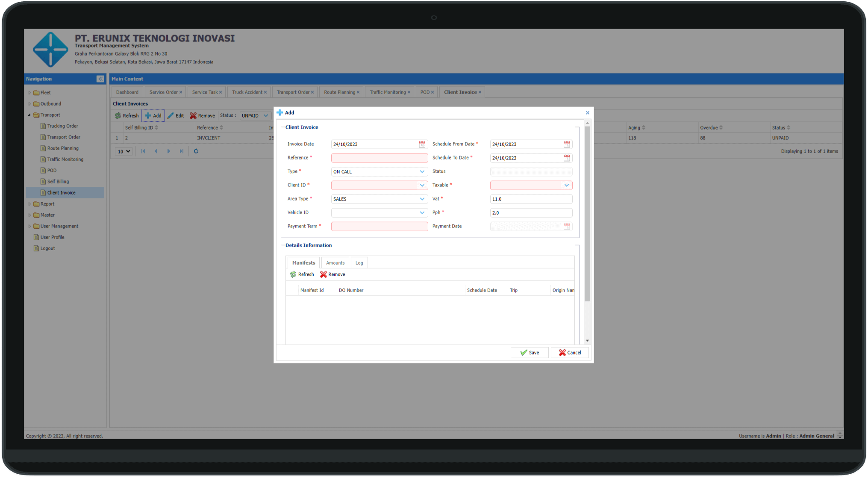
Task: Click the Pph field showing 2.0
Action: pos(531,213)
